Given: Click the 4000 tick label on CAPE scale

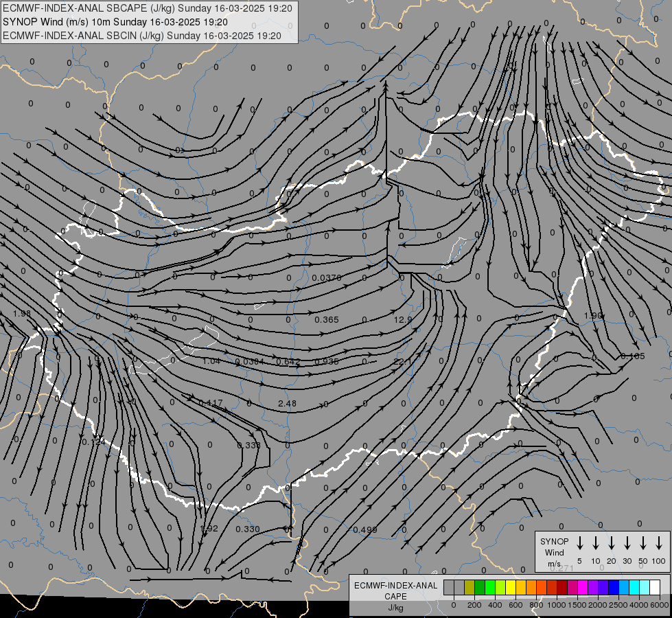Looking at the screenshot, I should (x=639, y=605).
